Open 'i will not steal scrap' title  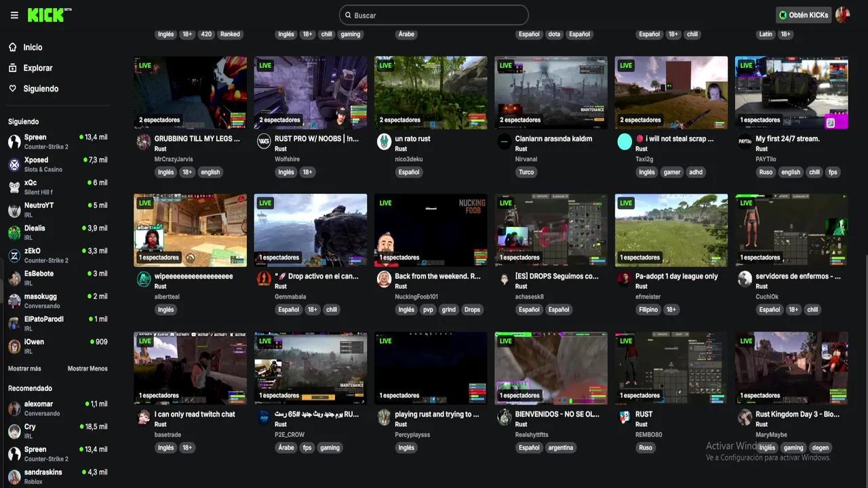[x=675, y=139]
